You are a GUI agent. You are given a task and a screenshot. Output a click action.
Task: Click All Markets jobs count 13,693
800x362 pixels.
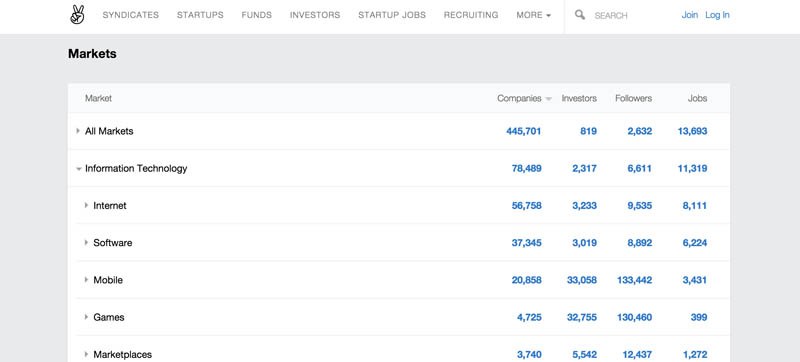tap(692, 131)
